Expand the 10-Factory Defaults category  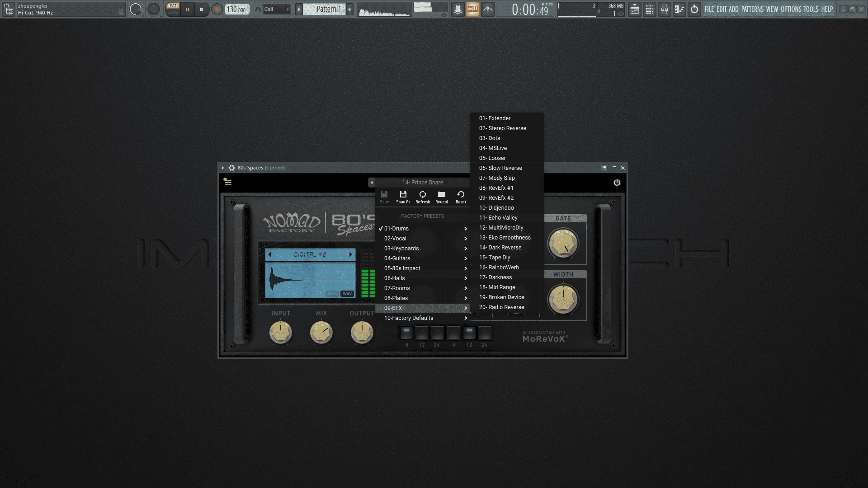tap(423, 318)
